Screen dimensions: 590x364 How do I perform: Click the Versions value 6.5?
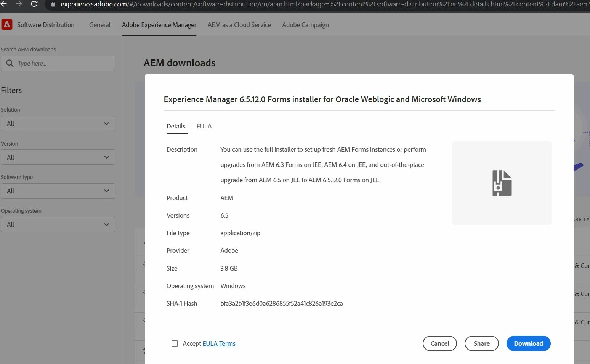click(224, 215)
